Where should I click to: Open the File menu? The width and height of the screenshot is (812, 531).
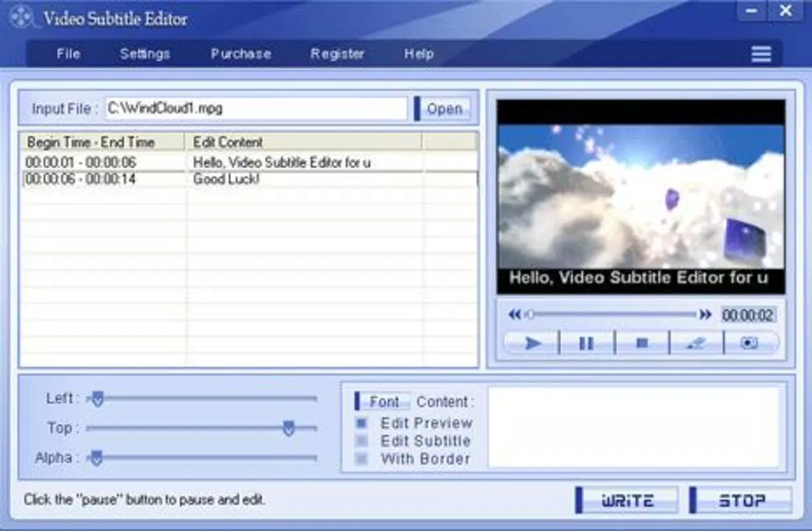tap(68, 54)
